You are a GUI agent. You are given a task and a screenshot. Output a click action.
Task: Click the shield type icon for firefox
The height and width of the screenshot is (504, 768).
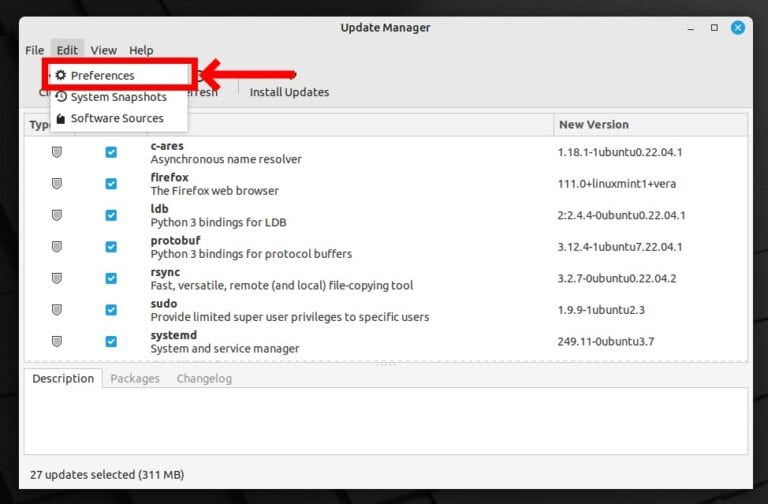tap(57, 184)
